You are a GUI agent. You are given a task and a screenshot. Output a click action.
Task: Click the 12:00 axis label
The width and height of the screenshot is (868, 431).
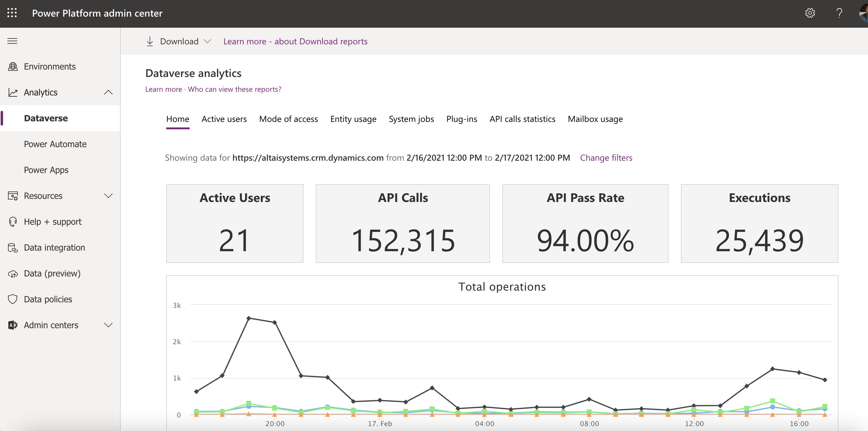coord(694,424)
